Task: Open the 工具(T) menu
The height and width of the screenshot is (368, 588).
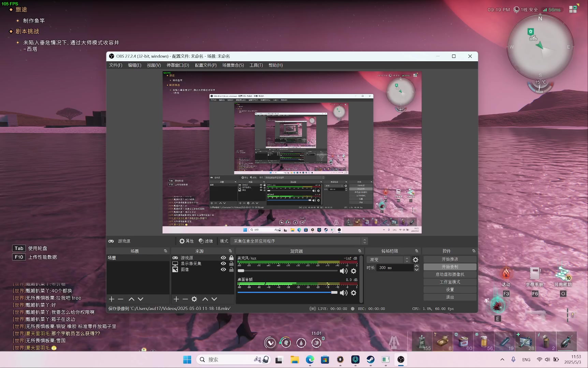Action: tap(256, 65)
